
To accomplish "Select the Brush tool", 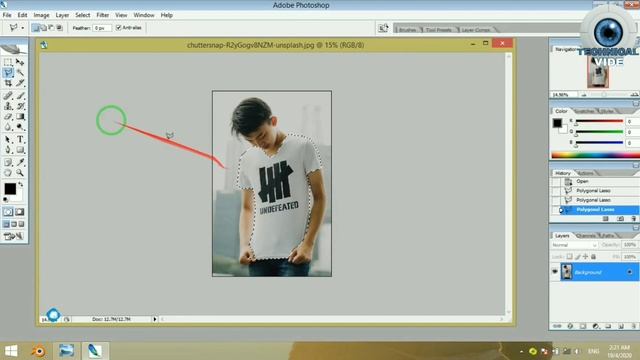I will click(20, 96).
